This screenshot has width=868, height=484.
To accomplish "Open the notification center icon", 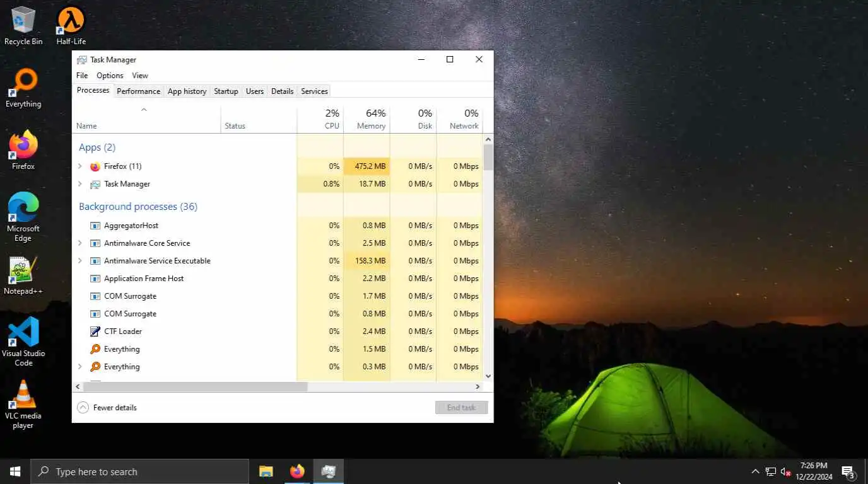I will (x=848, y=471).
